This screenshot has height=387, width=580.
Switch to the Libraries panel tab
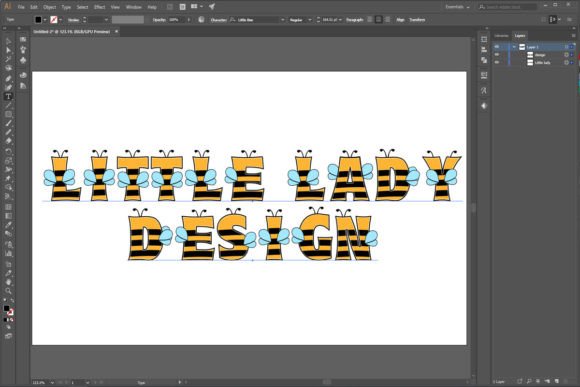point(501,36)
